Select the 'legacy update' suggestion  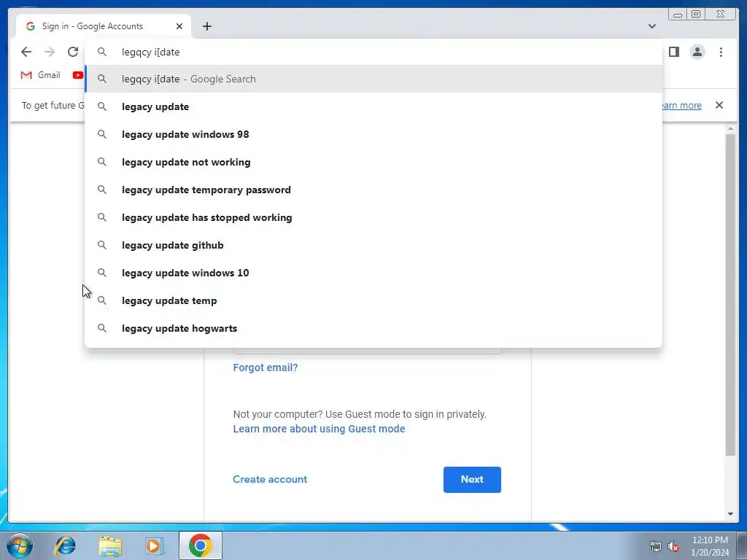coord(373,106)
